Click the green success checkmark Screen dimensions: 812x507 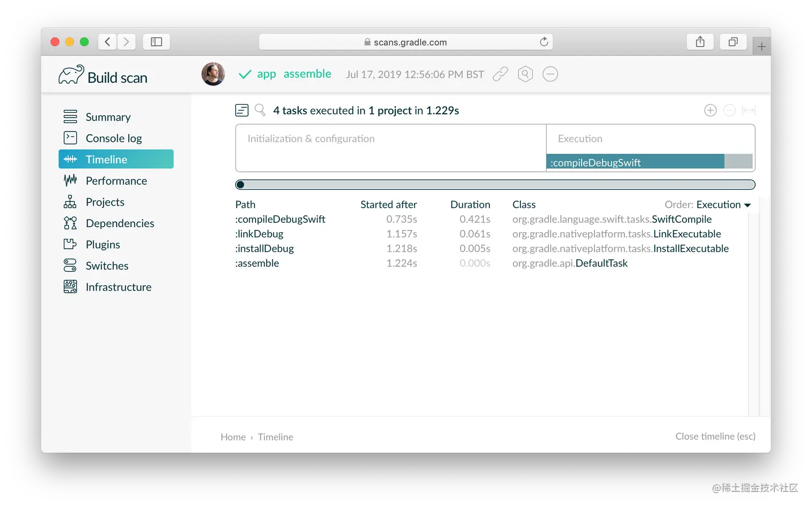click(245, 74)
